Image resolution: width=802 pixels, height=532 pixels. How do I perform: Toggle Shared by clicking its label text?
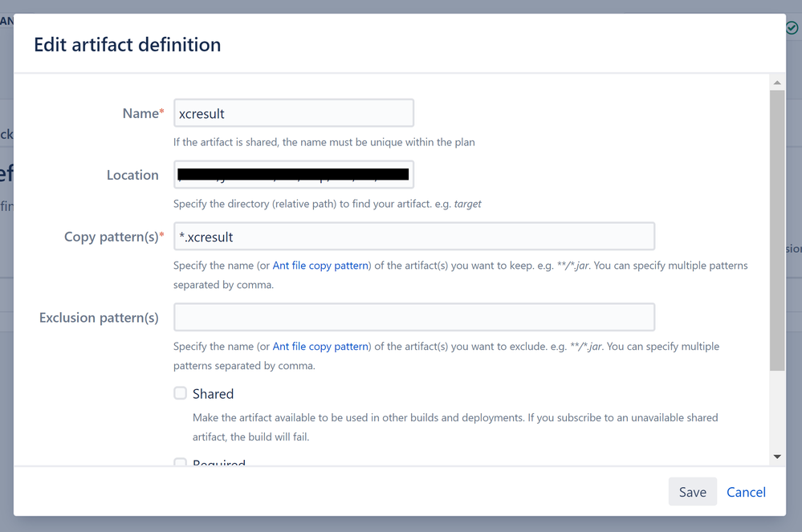pyautogui.click(x=213, y=393)
